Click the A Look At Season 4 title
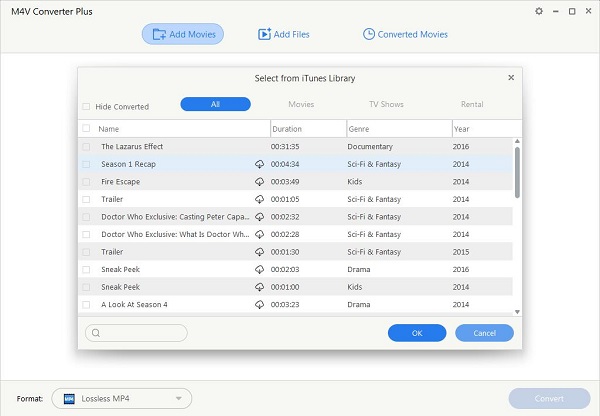The width and height of the screenshot is (600, 416). point(134,305)
